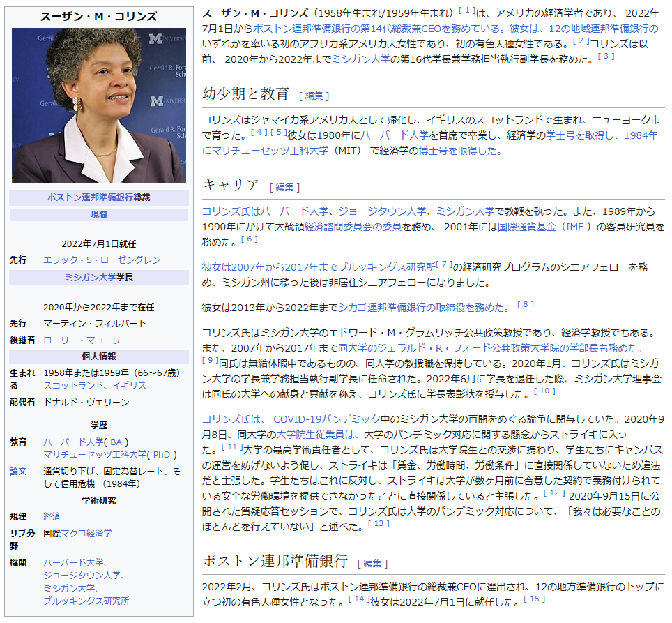Click 現職 link in infobox

coord(98,214)
